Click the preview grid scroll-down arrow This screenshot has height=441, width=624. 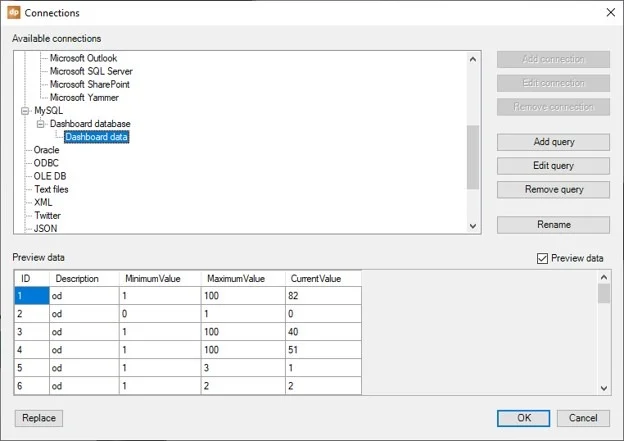pyautogui.click(x=604, y=388)
